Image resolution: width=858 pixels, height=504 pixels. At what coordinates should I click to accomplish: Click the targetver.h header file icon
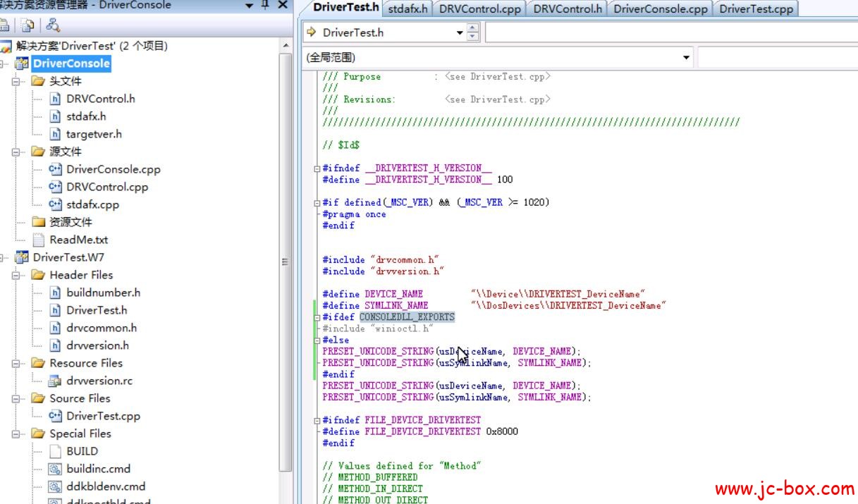[55, 134]
